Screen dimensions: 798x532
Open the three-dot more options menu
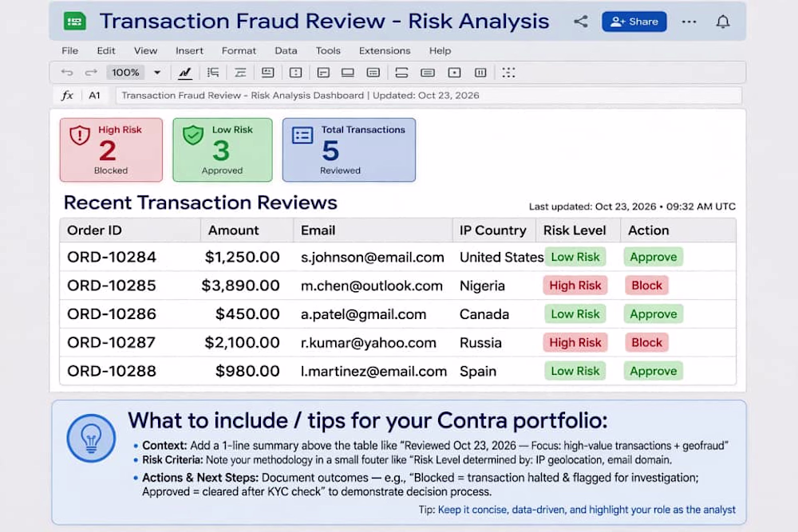click(x=689, y=22)
